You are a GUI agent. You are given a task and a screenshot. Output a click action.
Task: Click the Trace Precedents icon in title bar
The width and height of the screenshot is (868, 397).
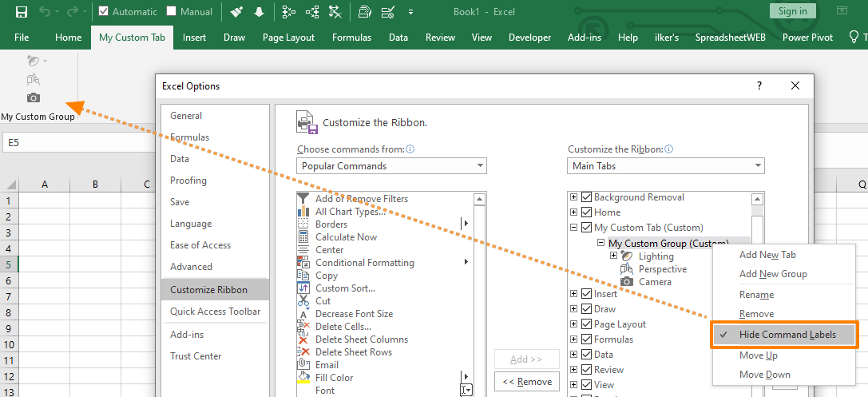click(288, 12)
